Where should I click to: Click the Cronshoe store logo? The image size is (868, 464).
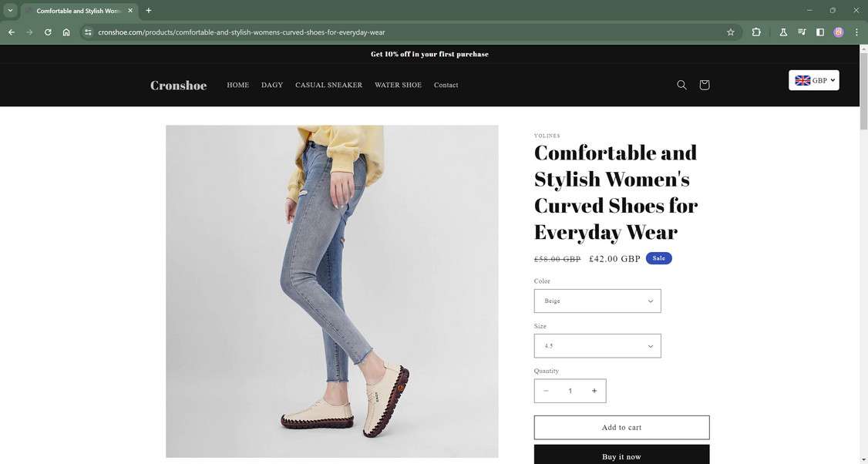click(178, 85)
